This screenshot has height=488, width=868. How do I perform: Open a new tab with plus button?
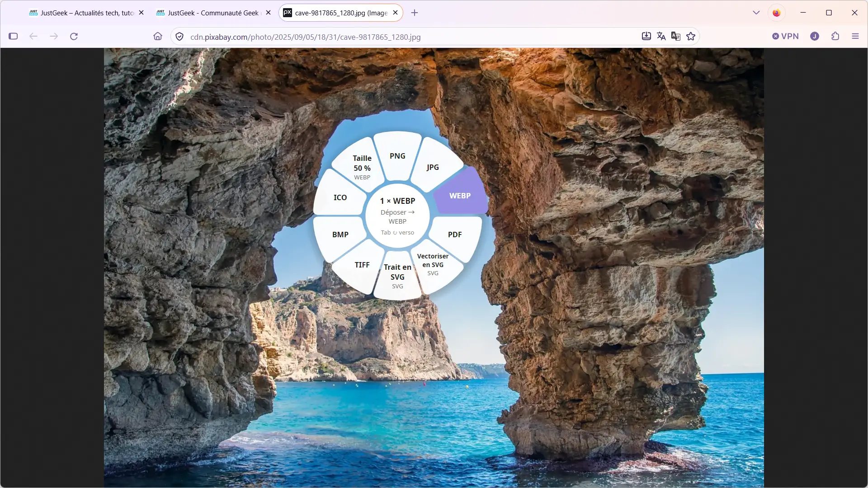(415, 13)
